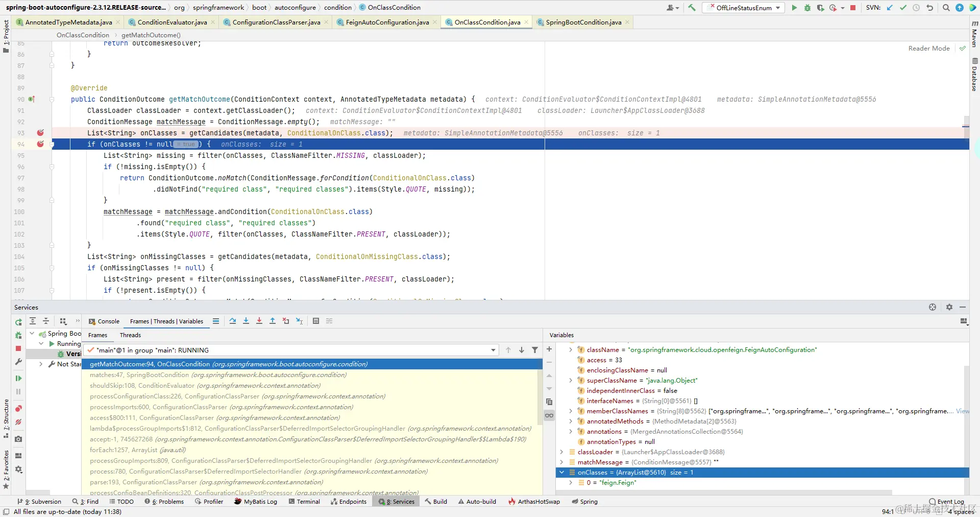Select matches:47 SpringBootCondition stack frame
This screenshot has height=517, width=980.
[311, 375]
